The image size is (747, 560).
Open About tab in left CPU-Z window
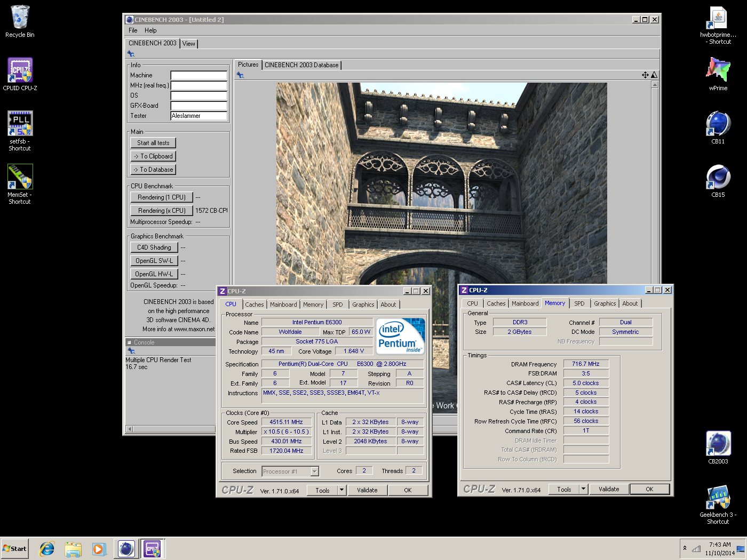click(388, 305)
